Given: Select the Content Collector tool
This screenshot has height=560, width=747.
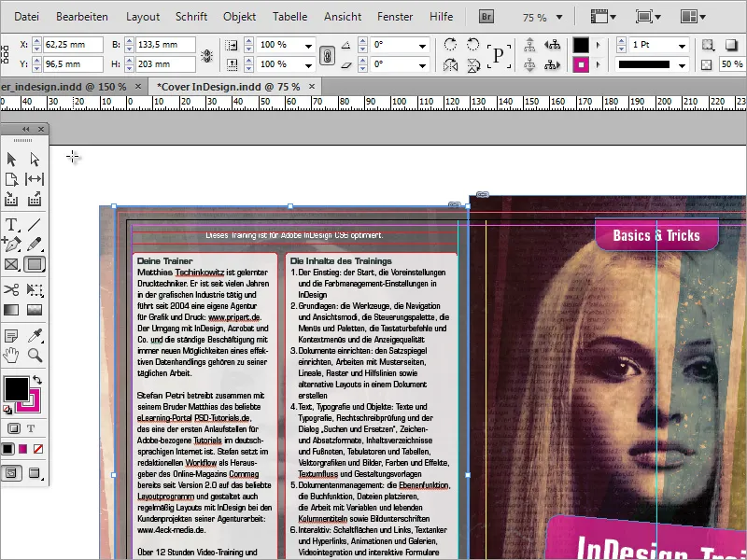Looking at the screenshot, I should [11, 199].
